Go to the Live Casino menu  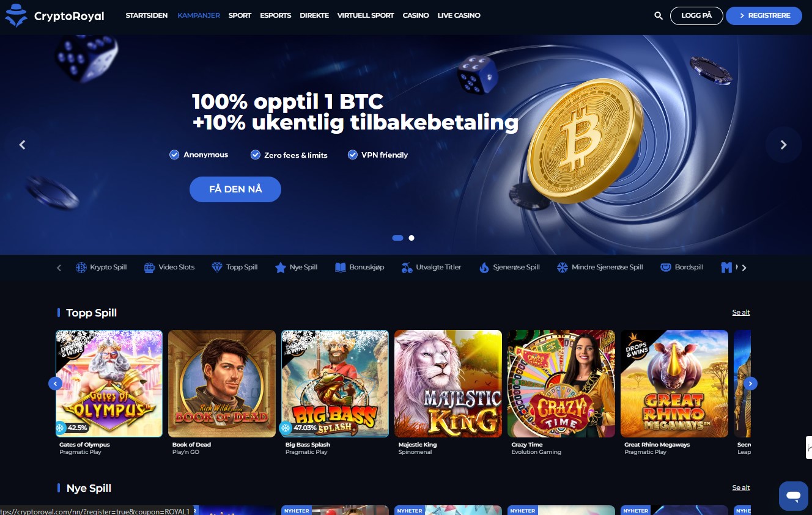459,15
